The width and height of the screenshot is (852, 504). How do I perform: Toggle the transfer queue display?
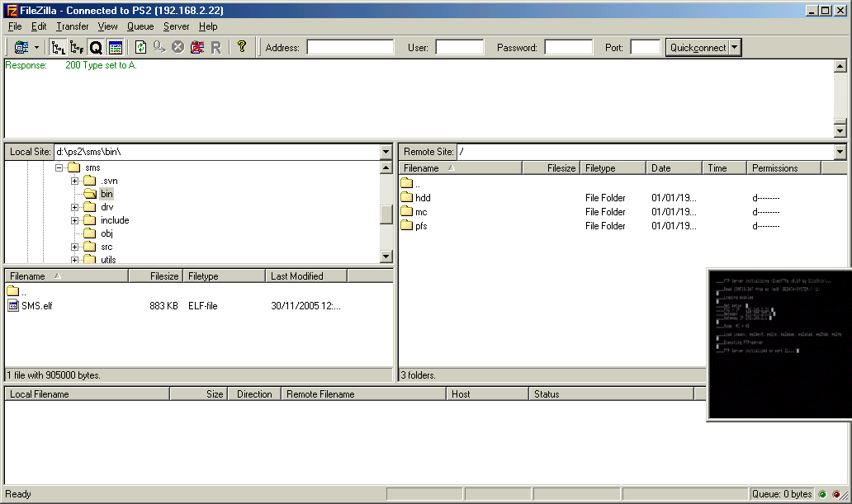click(x=96, y=47)
